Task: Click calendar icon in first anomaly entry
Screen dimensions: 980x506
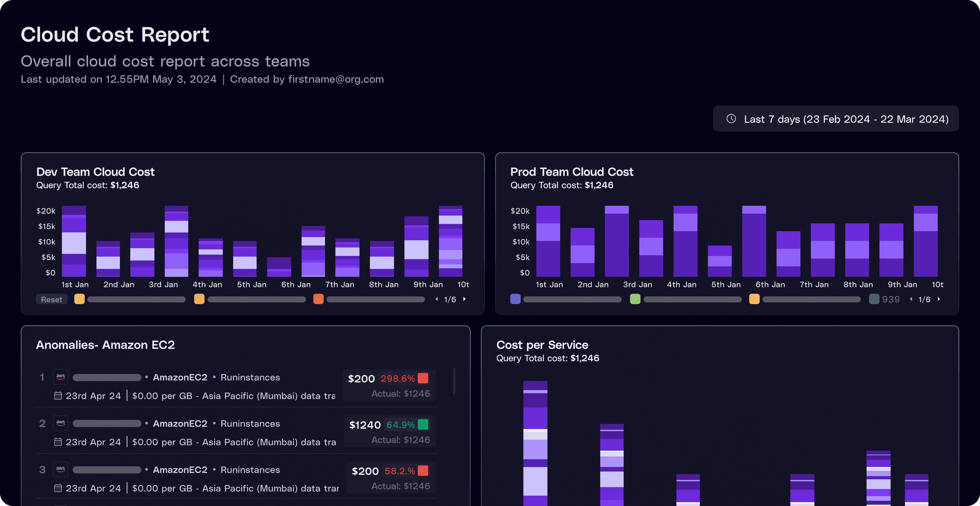Action: pos(58,396)
